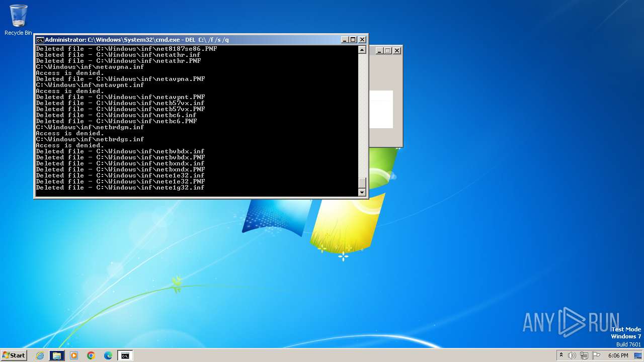Click the line 'Deleted file - C:\Windows\inf\netb57vx.inf'
Screen dimensions: 644x362
tap(120, 103)
